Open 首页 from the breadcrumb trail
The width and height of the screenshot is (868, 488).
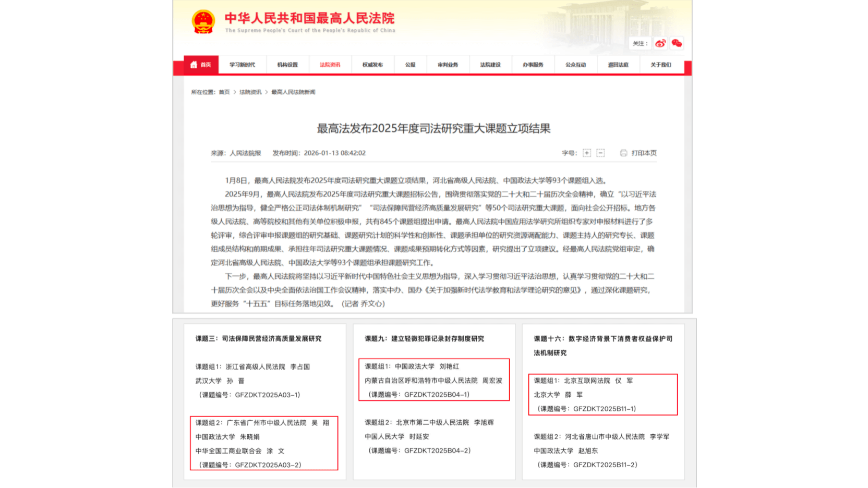[223, 92]
